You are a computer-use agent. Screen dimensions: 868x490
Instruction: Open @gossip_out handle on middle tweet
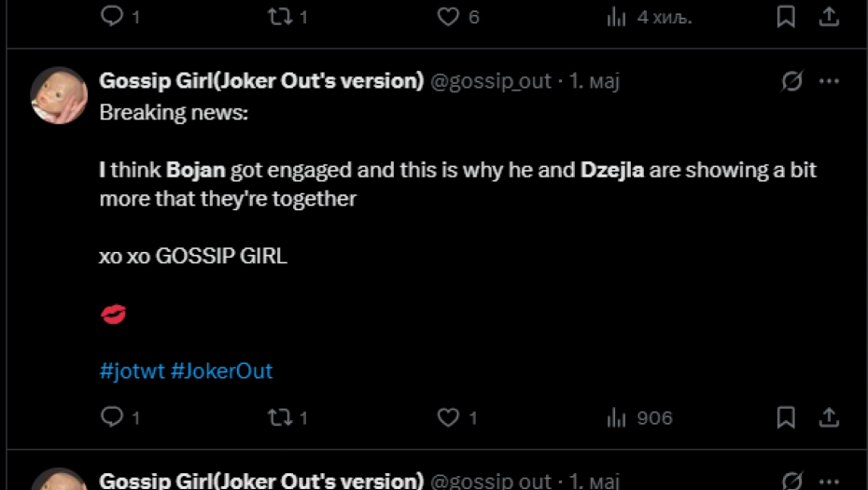(490, 81)
